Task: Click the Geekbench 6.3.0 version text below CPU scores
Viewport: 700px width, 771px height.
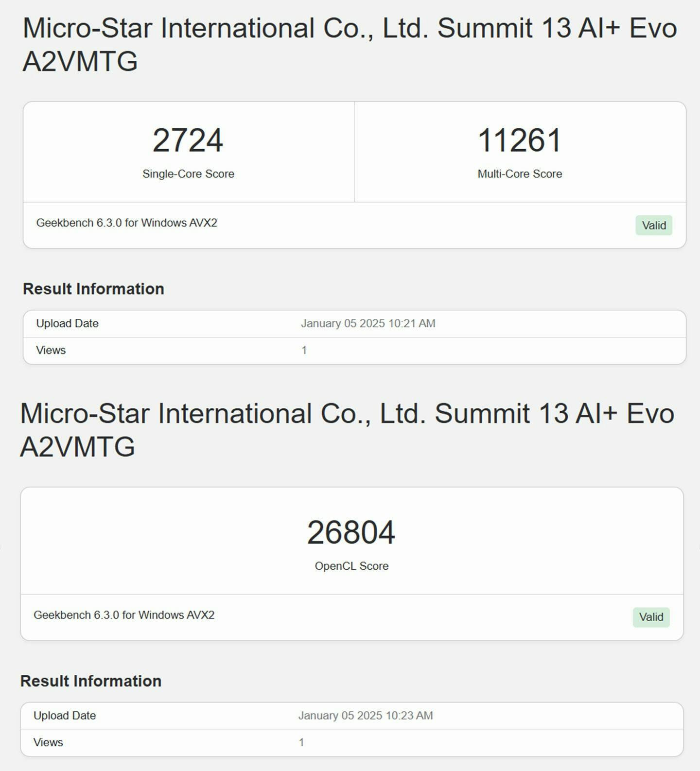Action: 126,223
